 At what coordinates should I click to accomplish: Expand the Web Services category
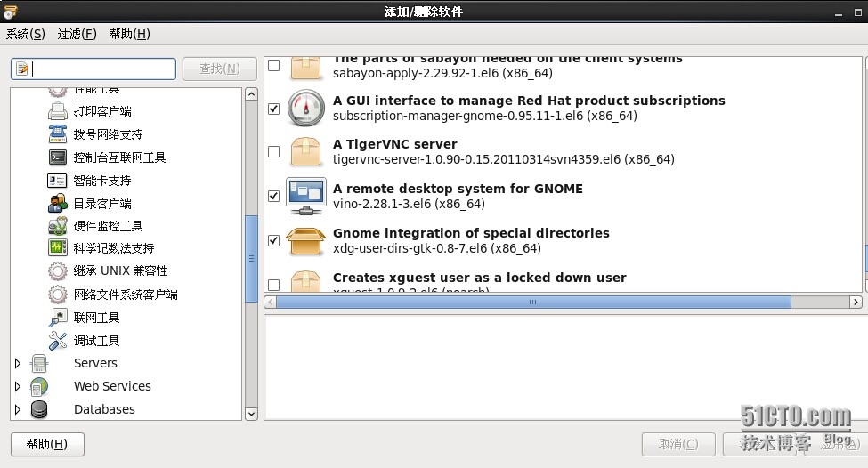pyautogui.click(x=18, y=387)
